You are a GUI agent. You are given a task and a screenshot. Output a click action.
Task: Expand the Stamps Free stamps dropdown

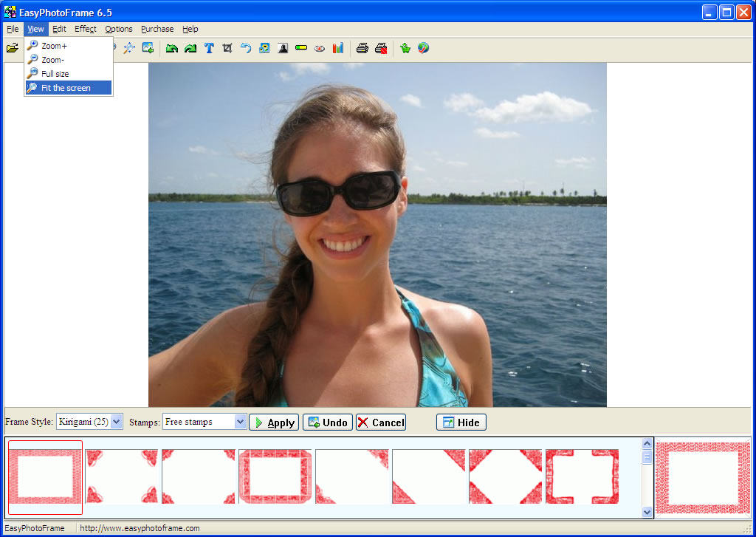coord(240,422)
